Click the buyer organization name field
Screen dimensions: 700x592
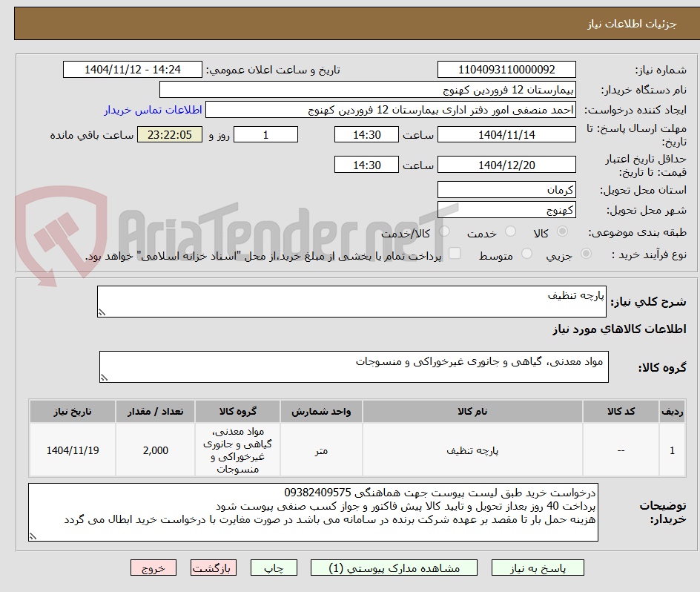click(x=367, y=90)
